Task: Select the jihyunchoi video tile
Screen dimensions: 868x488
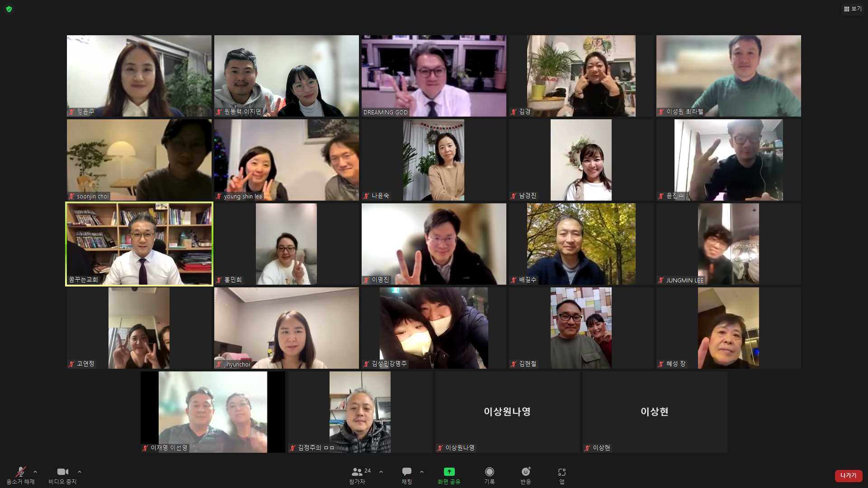Action: tap(287, 328)
